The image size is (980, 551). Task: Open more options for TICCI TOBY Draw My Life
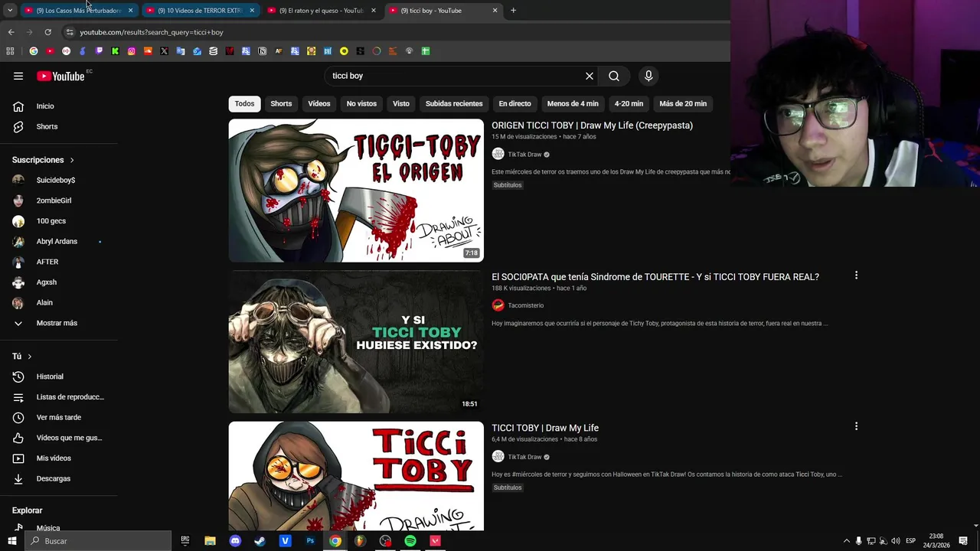[x=856, y=426]
